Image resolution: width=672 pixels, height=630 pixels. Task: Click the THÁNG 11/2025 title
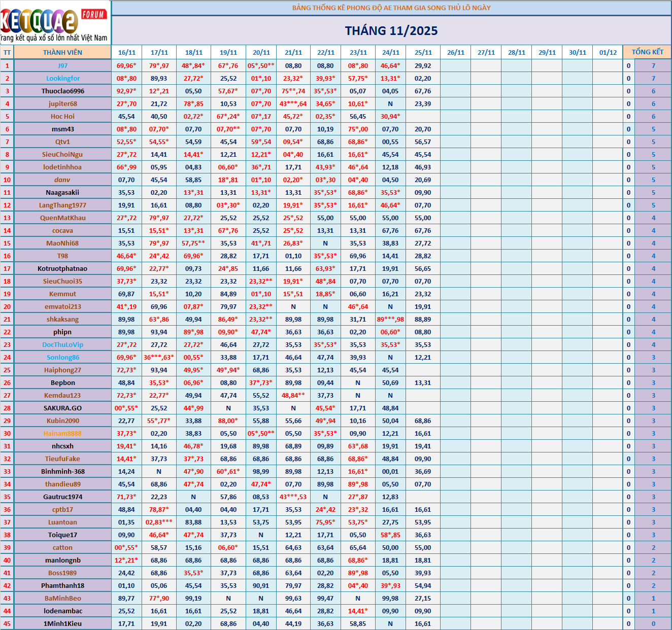pyautogui.click(x=391, y=31)
